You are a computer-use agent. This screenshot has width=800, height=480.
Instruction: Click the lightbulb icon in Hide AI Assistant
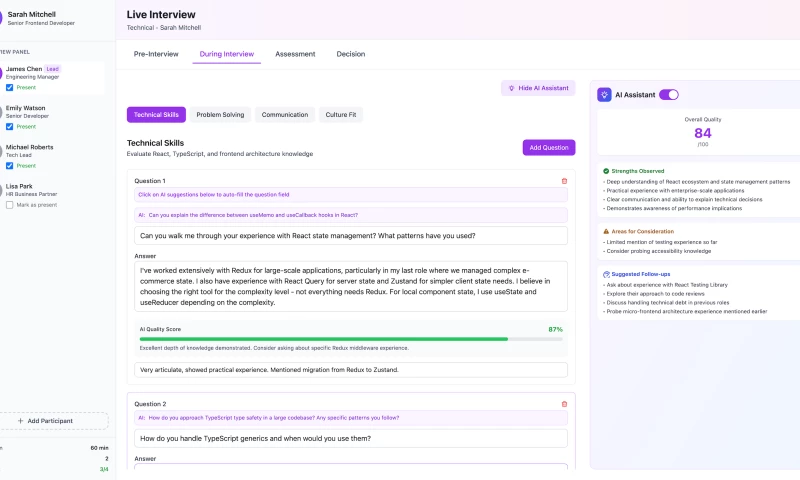coord(511,88)
